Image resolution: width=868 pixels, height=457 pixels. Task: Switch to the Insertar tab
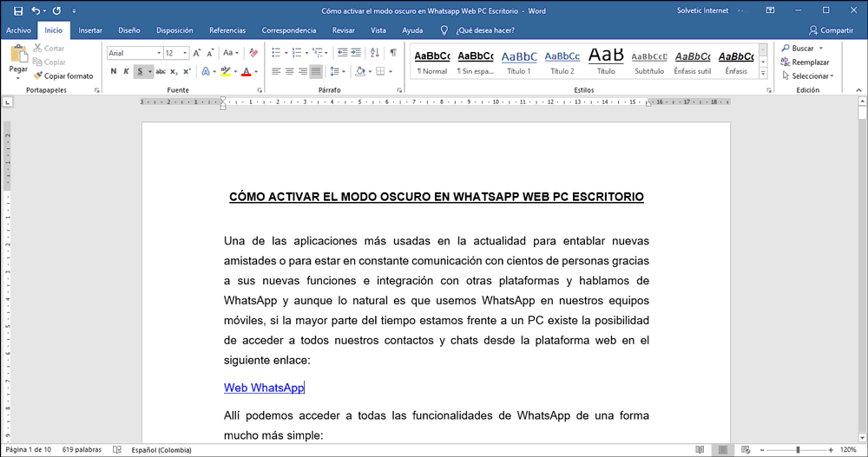tap(90, 30)
